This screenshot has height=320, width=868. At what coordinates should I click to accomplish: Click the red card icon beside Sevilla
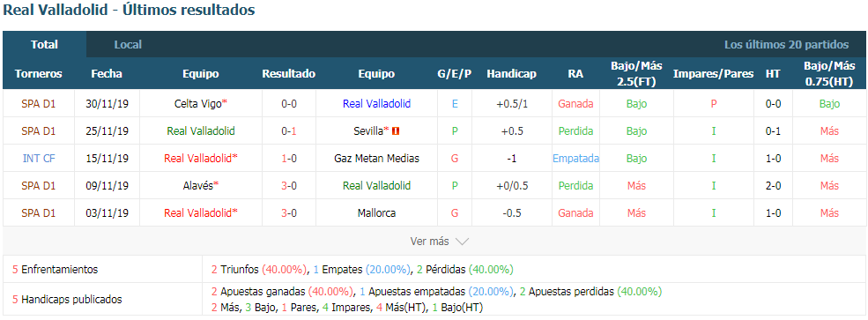396,131
